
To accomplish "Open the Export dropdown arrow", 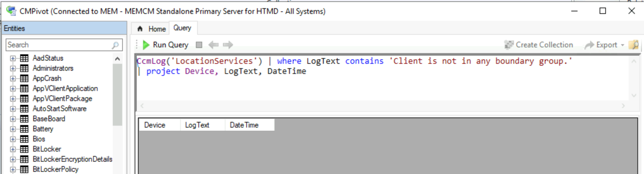I will click(622, 45).
